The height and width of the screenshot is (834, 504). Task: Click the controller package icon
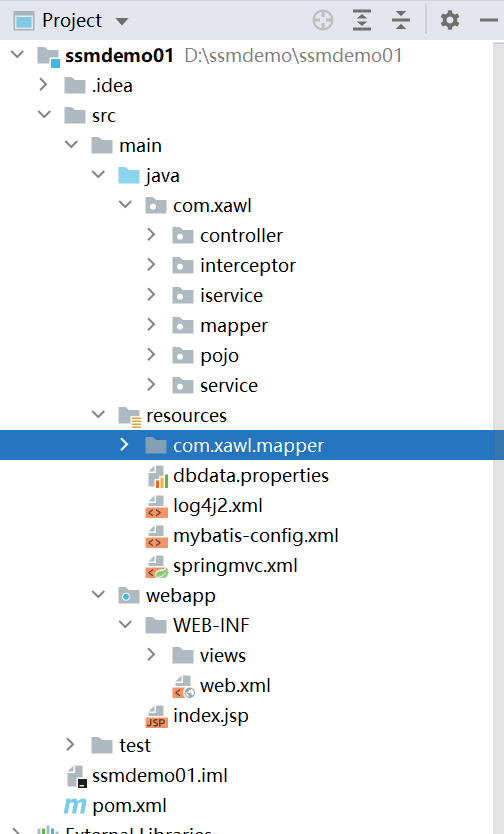183,235
